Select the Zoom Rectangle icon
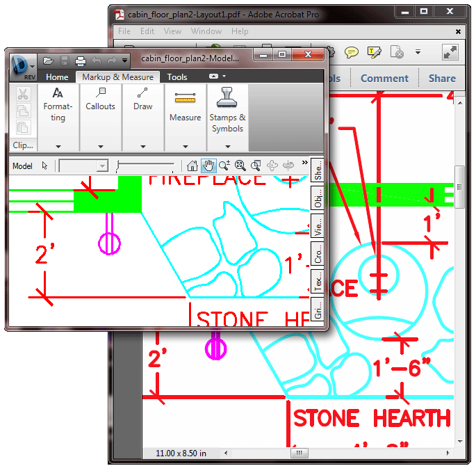This screenshot has width=476, height=466. [256, 166]
